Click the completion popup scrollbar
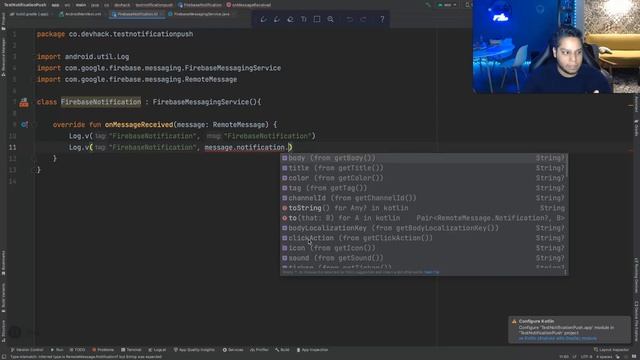 [x=567, y=165]
